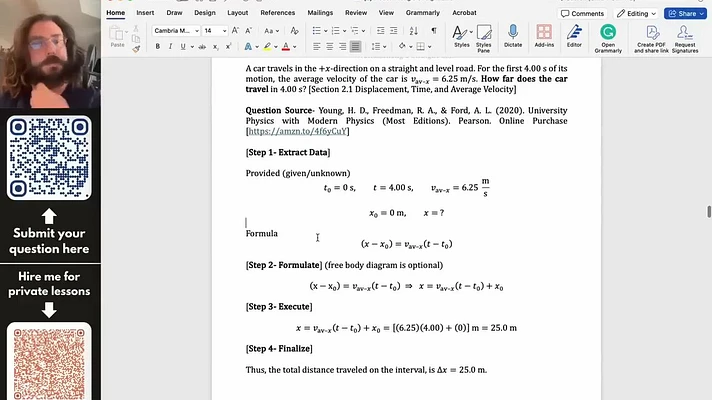Click the Submit your question QR code
This screenshot has height=400, width=712.
point(49,158)
